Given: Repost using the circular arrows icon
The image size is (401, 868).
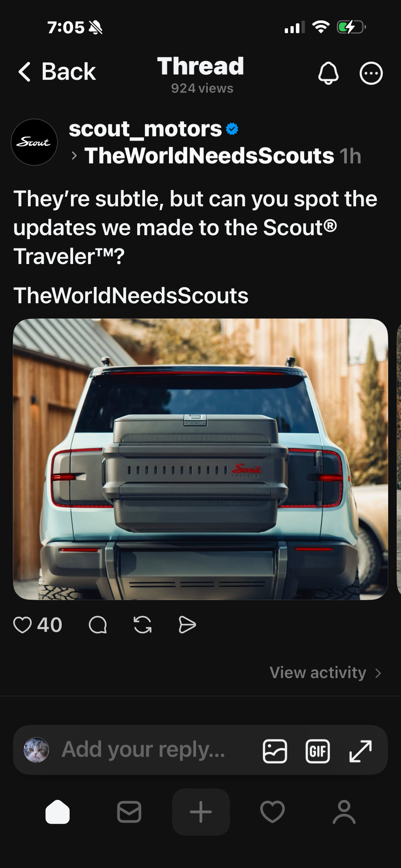Looking at the screenshot, I should point(143,625).
